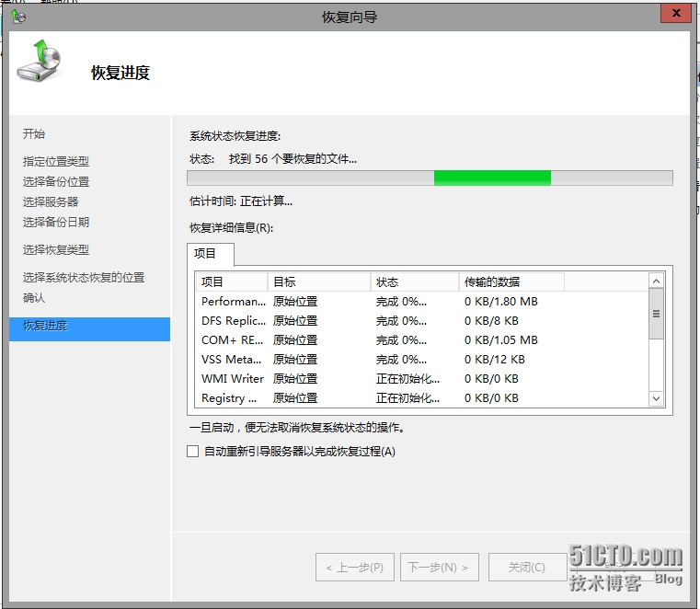This screenshot has width=700, height=609.
Task: Close the 恢复向导 window
Action: [x=676, y=13]
